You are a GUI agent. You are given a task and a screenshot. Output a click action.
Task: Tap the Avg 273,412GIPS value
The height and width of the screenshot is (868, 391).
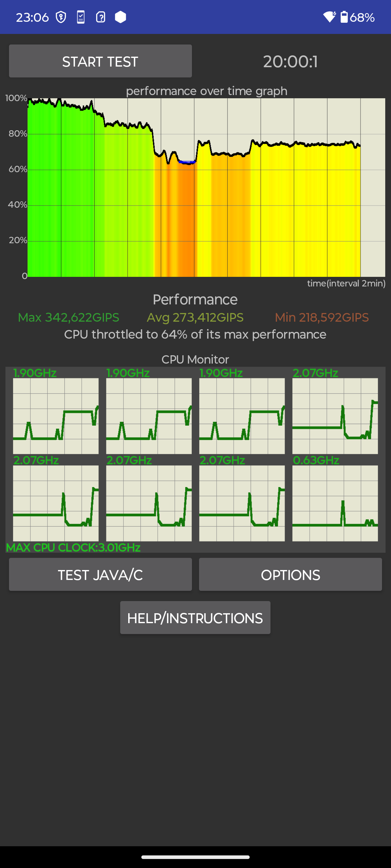pyautogui.click(x=195, y=317)
